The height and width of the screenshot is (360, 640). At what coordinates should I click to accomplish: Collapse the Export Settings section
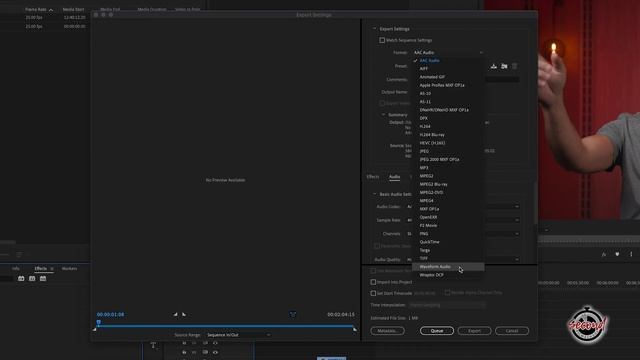[374, 29]
